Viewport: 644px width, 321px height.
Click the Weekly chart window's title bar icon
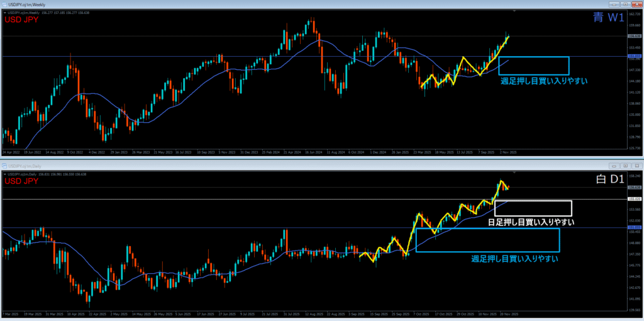click(x=4, y=4)
